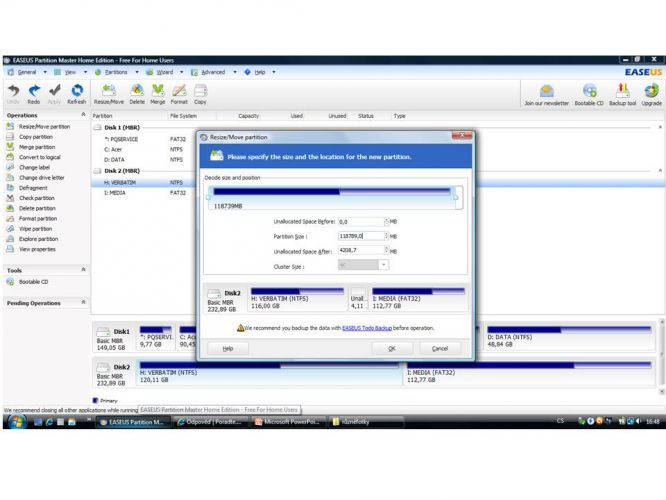Click the Copy toolbar icon
This screenshot has height=500, width=666.
pyautogui.click(x=200, y=94)
